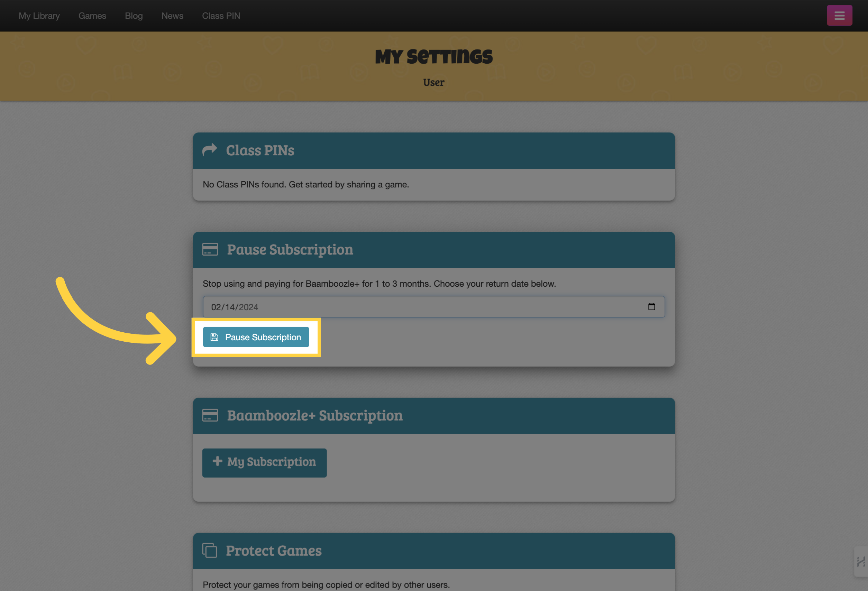Open the News link
Screen dimensions: 868x591
[172, 16]
